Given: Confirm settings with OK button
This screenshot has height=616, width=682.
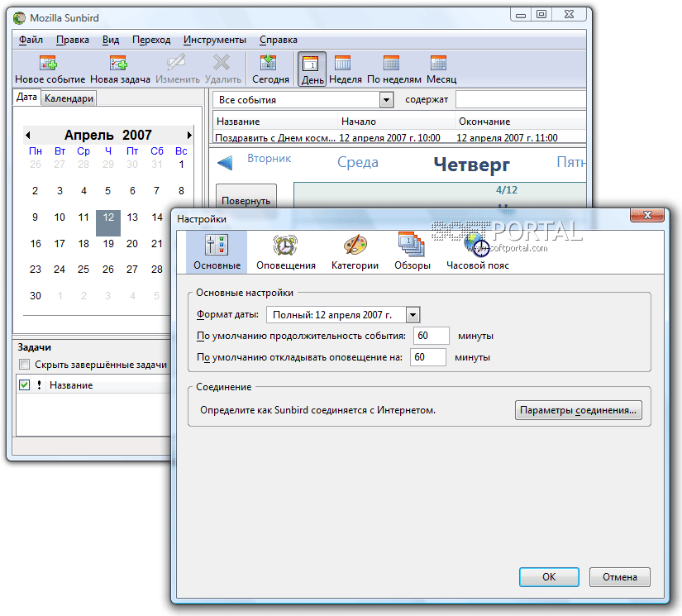Looking at the screenshot, I should [549, 577].
